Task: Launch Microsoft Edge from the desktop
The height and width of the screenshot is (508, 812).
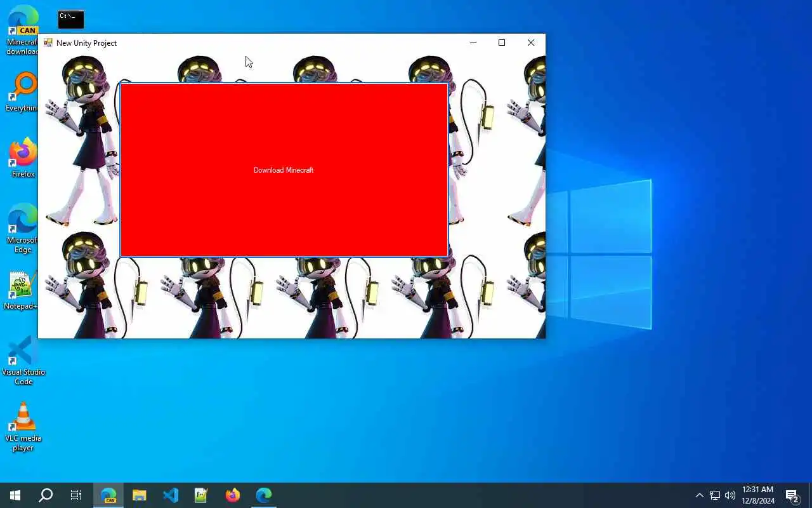Action: point(23,229)
